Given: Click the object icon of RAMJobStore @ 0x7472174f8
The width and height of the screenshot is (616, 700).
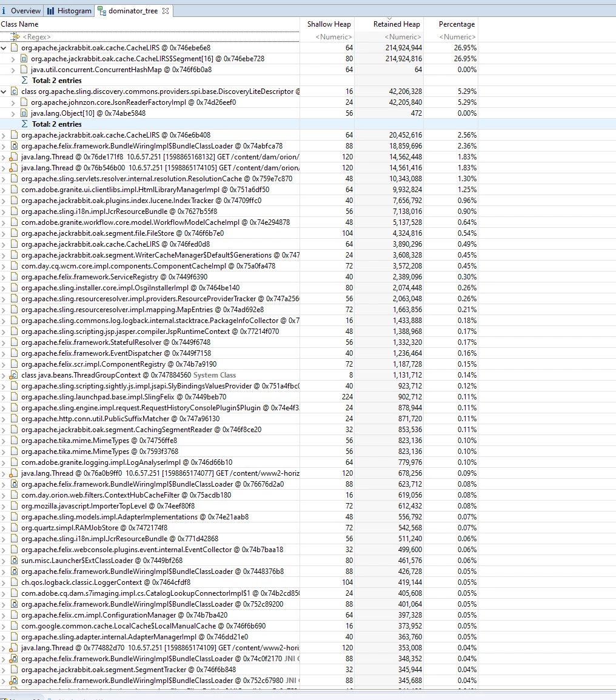Looking at the screenshot, I should coord(15,528).
